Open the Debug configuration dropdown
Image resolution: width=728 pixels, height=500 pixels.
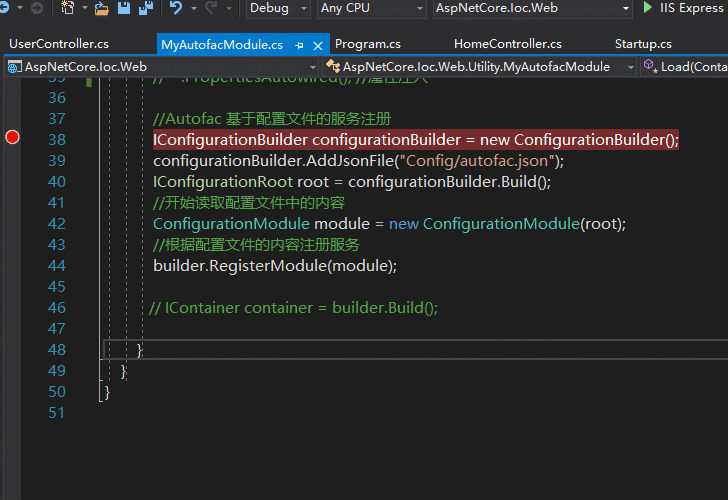click(278, 8)
